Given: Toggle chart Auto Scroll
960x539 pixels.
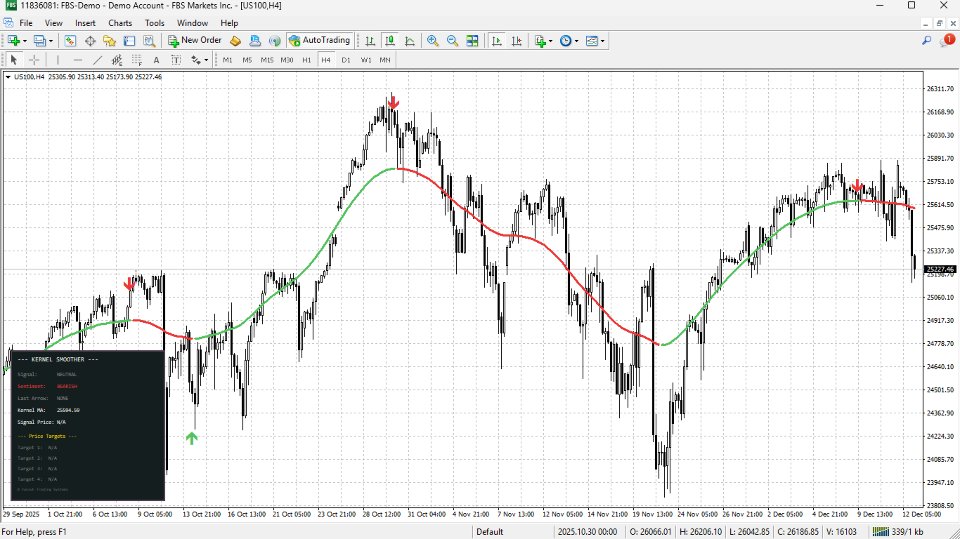Looking at the screenshot, I should point(497,40).
